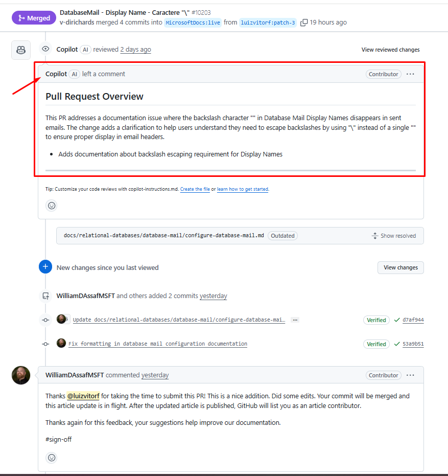
Task: Click the green checkmark for commit 53a9b51
Action: [x=397, y=344]
